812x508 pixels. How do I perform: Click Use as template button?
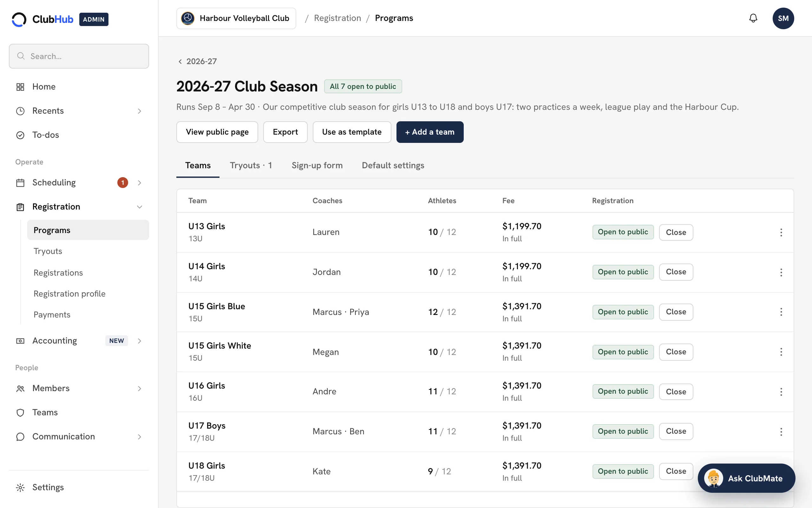point(352,132)
